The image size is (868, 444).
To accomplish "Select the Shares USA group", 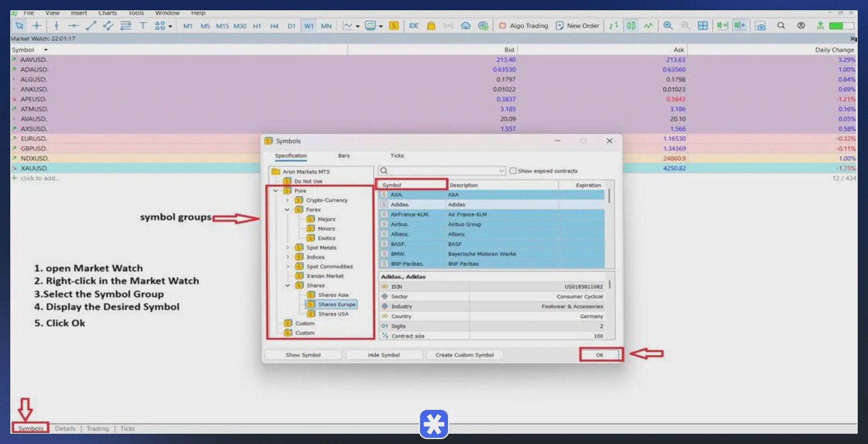I will [x=333, y=314].
